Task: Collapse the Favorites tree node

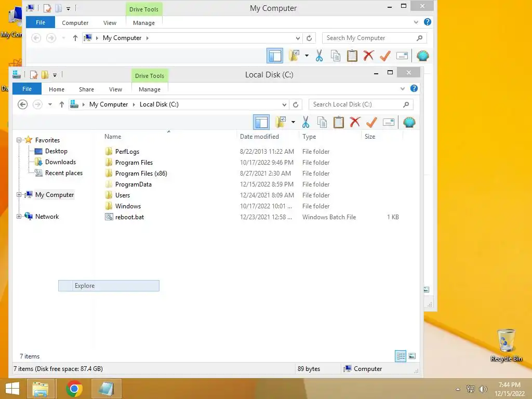Action: [x=19, y=140]
